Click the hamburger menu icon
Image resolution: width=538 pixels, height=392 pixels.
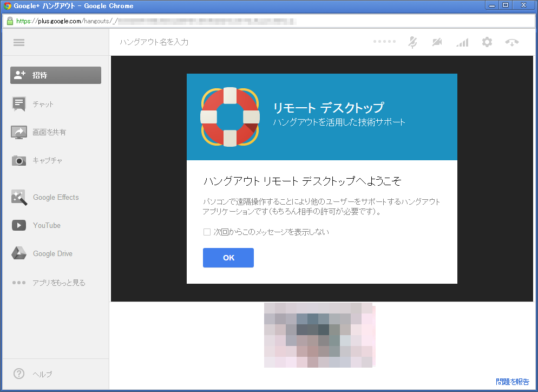[19, 42]
